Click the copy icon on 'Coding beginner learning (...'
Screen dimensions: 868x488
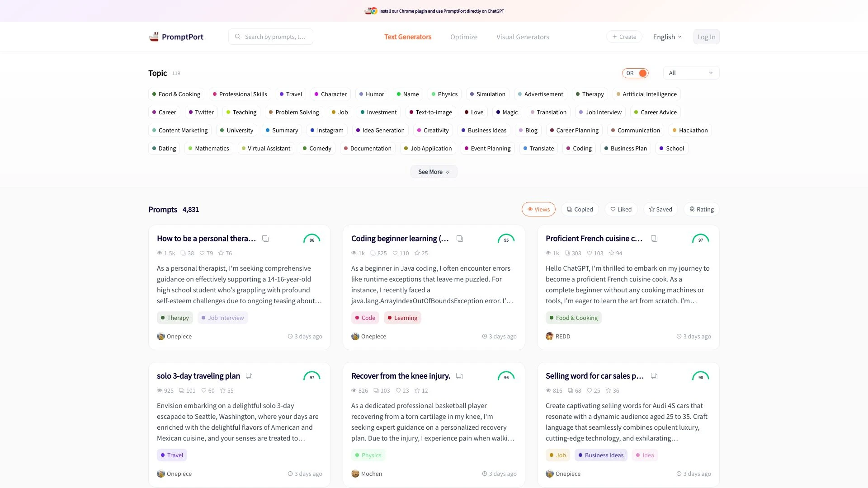(460, 238)
